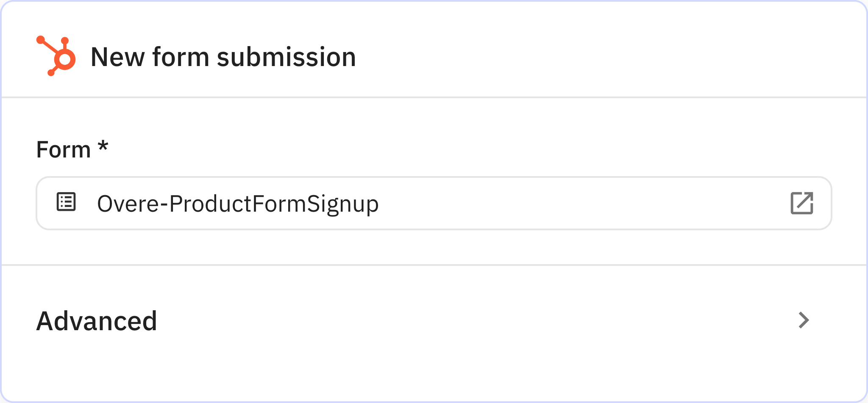The width and height of the screenshot is (868, 403).
Task: Click the document icon left of Overe-ProductFormSignup
Action: [66, 203]
